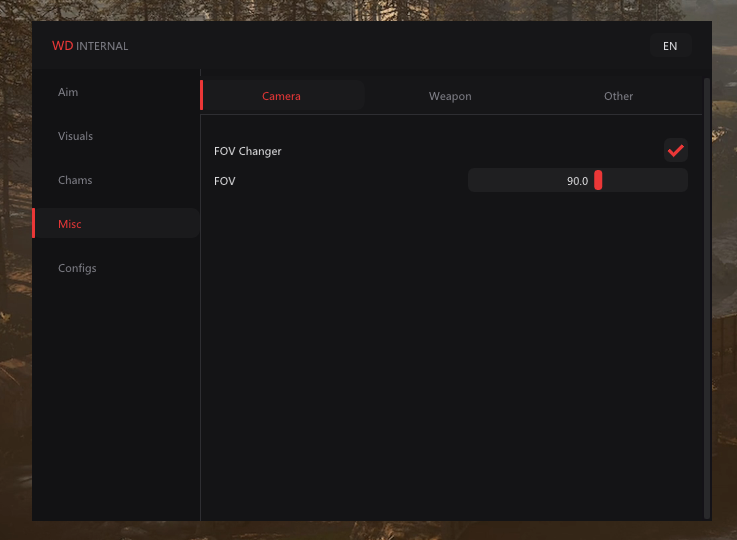737x540 pixels.
Task: Select the Misc sidebar item
Action: coord(116,224)
